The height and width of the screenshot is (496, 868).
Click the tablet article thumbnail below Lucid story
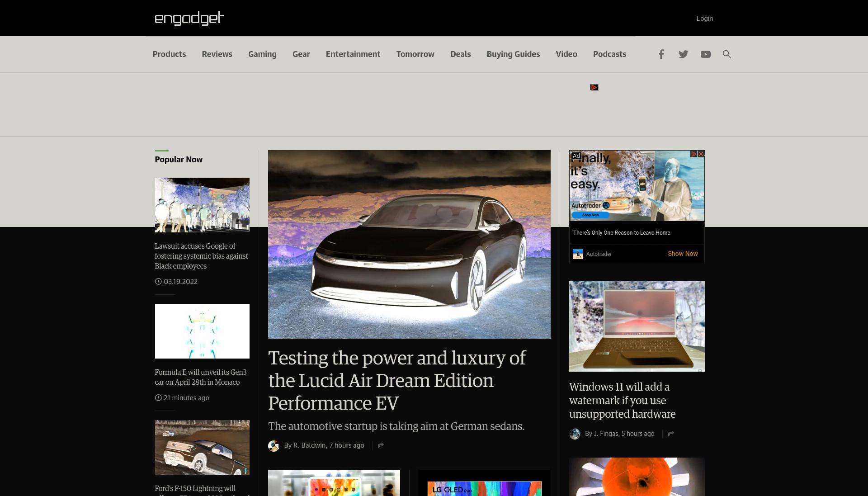(x=334, y=483)
